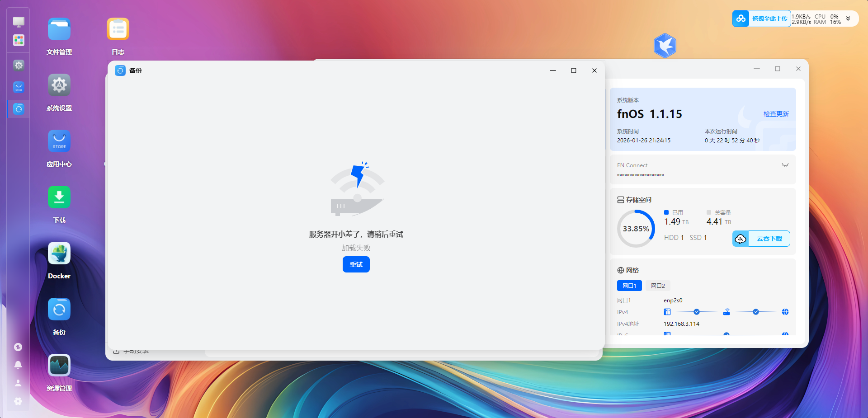Open the user account icon in the dock
This screenshot has width=868, height=418.
(x=18, y=383)
